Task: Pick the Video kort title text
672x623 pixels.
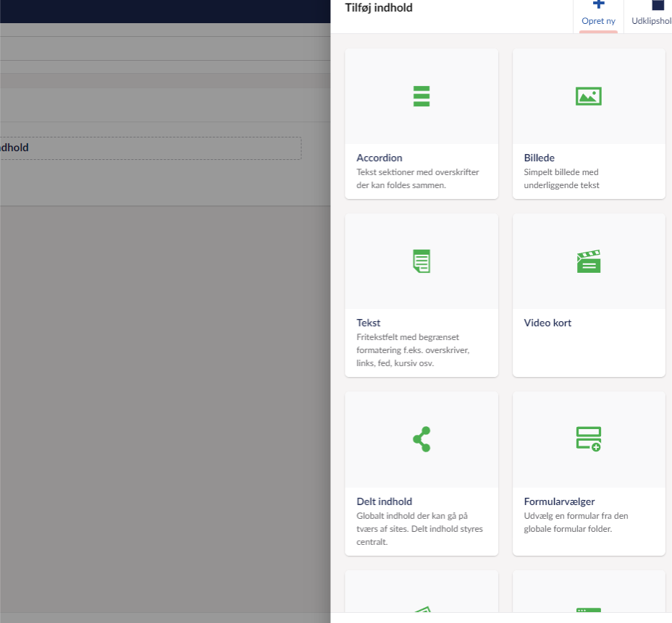Action: [x=547, y=323]
